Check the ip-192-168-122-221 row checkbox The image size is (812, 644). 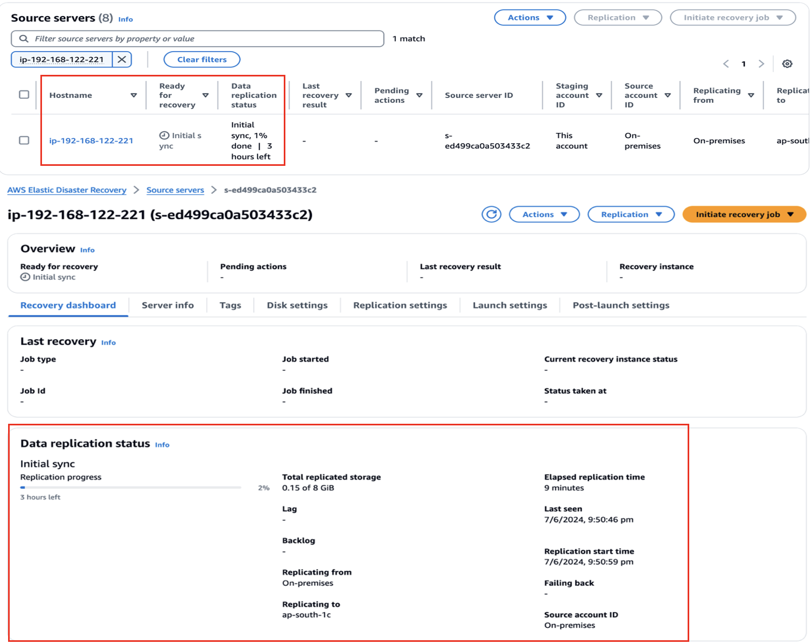24,140
